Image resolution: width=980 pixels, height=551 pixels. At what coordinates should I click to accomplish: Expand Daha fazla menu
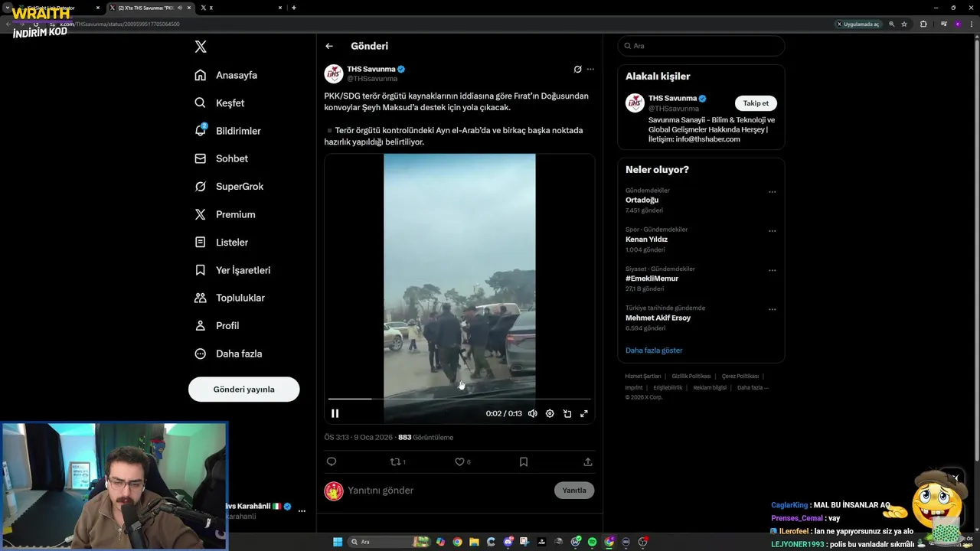click(228, 354)
